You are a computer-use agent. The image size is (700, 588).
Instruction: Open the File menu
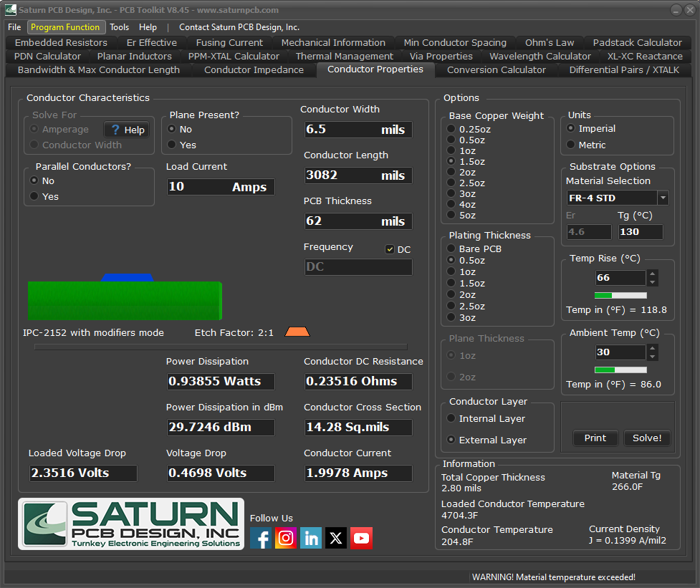pyautogui.click(x=14, y=27)
